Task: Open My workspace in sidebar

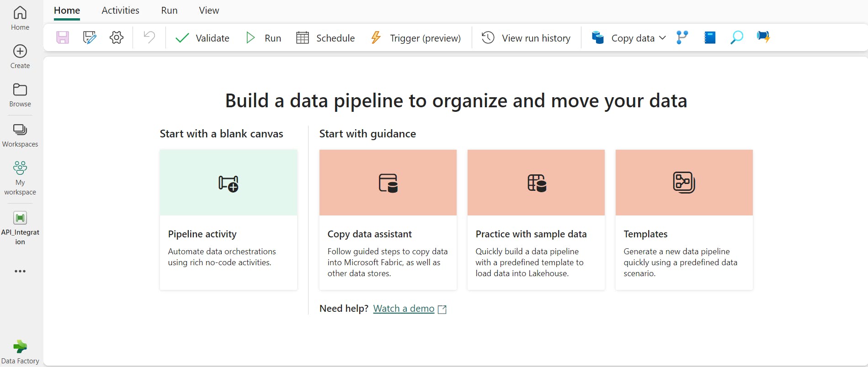Action: [20, 178]
